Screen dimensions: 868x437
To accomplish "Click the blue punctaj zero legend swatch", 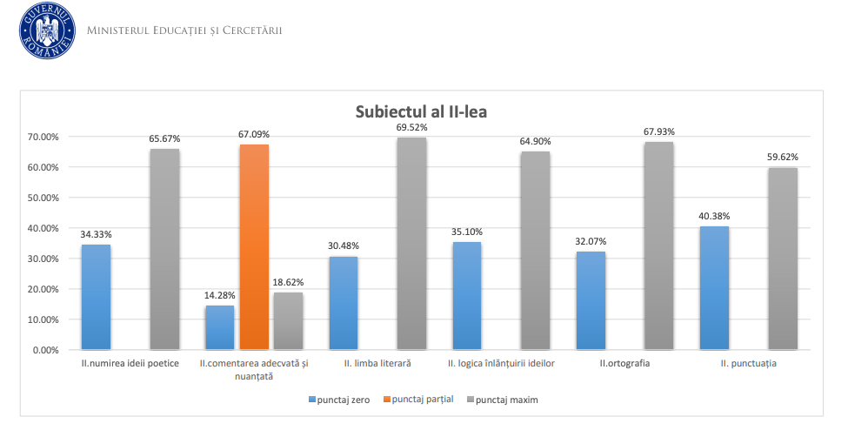I will pyautogui.click(x=311, y=400).
